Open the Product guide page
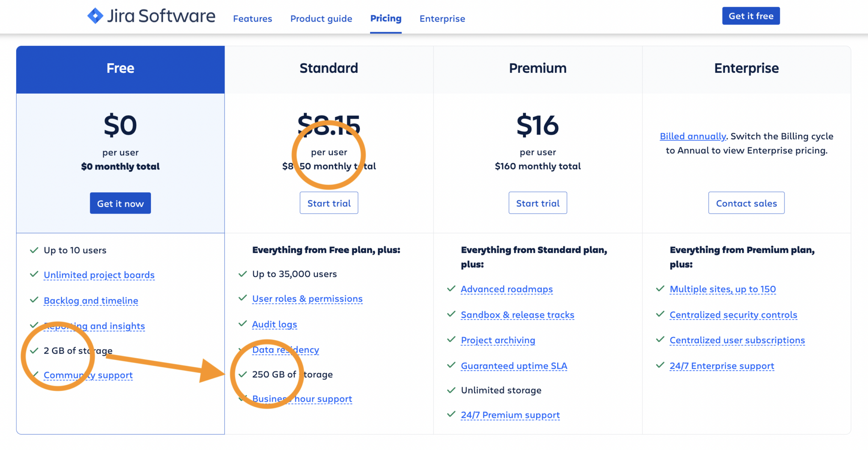 coord(321,19)
